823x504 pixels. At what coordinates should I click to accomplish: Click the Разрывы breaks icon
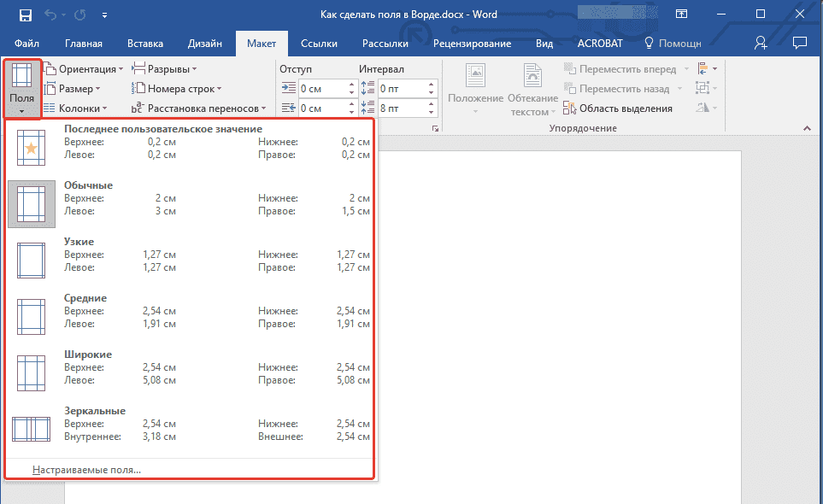pos(138,68)
